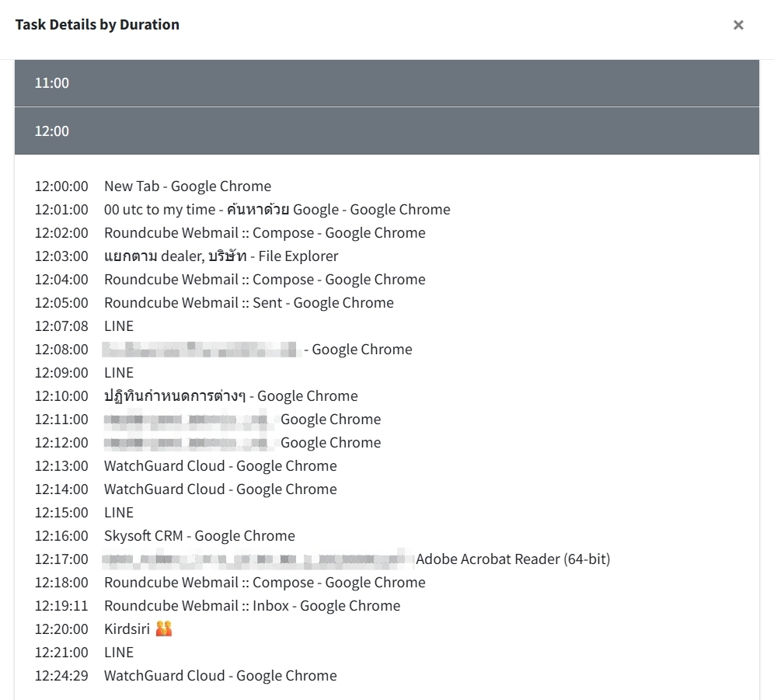Close the Task Details by Duration dialog
This screenshot has width=774, height=700.
738,25
